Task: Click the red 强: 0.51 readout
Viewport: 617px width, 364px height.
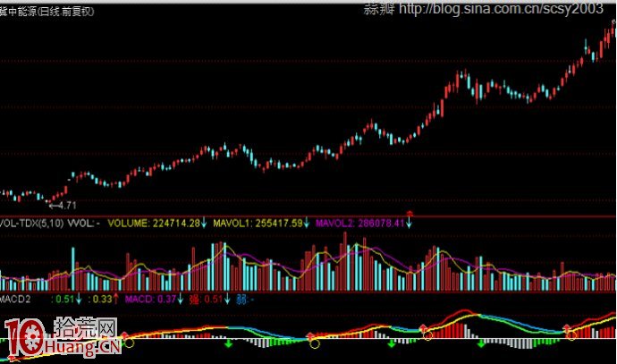Action: coord(206,299)
